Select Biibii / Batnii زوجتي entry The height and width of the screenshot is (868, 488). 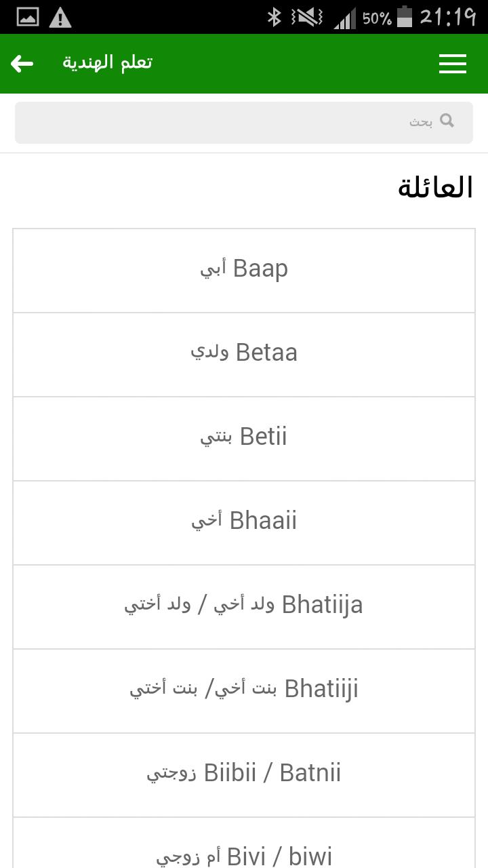[244, 775]
